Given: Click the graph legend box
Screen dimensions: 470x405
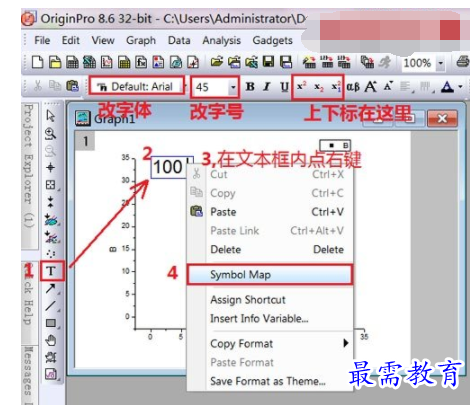Looking at the screenshot, I should coord(335,145).
